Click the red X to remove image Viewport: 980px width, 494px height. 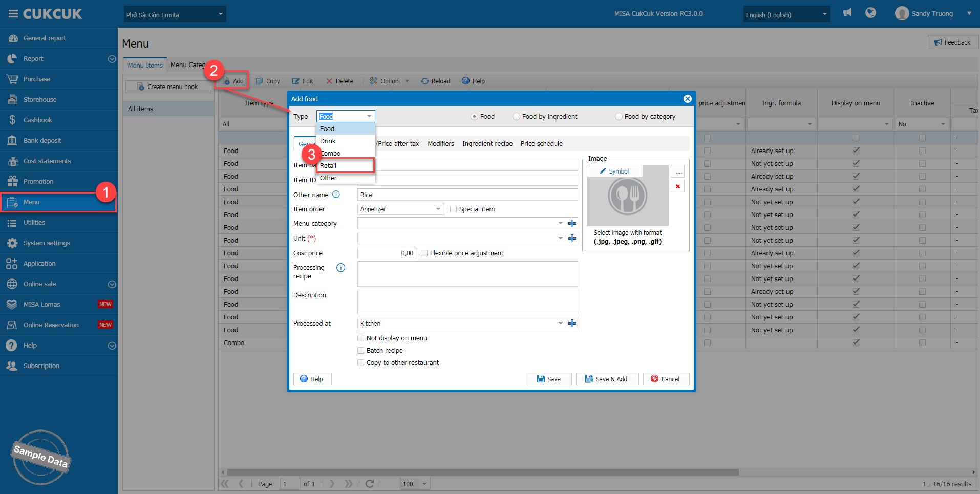click(x=677, y=186)
